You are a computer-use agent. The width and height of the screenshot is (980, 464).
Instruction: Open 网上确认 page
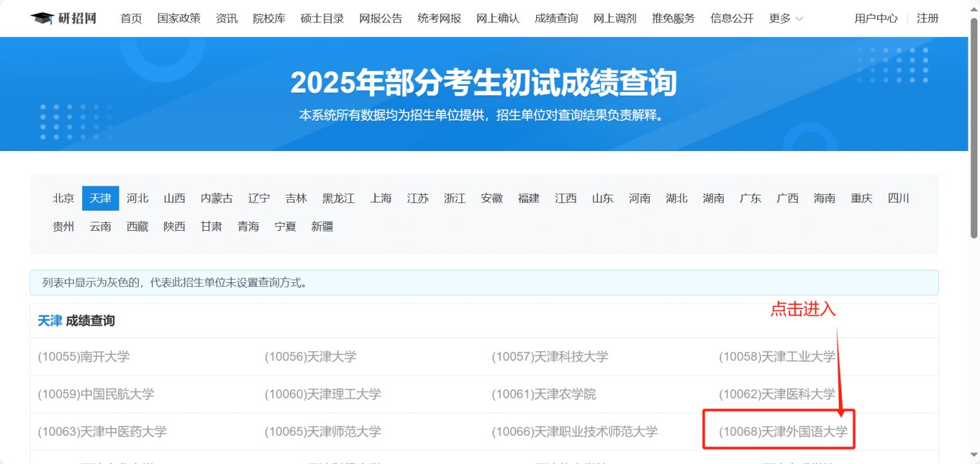coord(498,19)
